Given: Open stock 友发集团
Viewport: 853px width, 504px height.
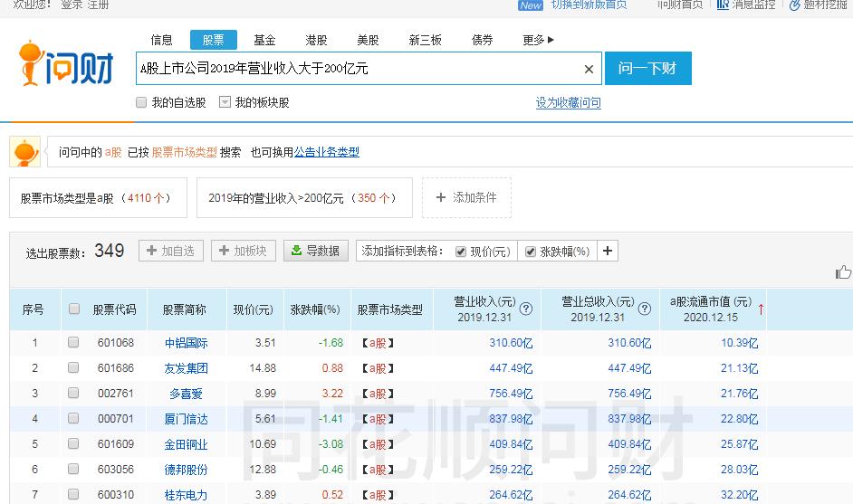Looking at the screenshot, I should coord(186,368).
